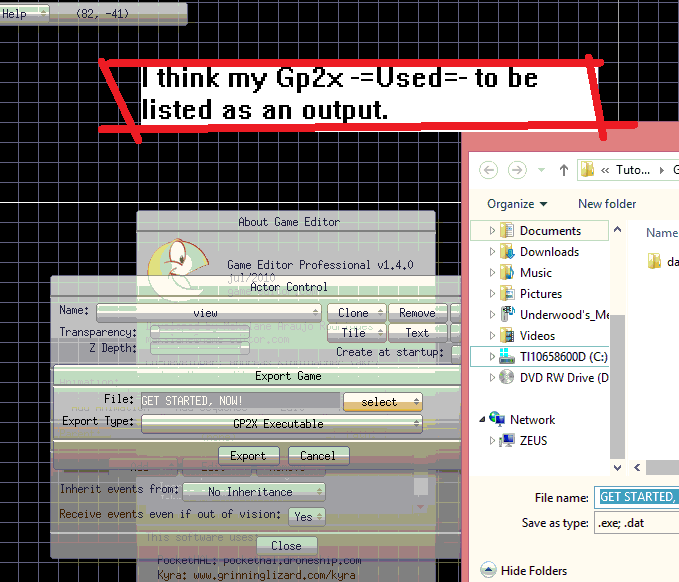Click the ZEUS computer icon
The image size is (679, 582).
(507, 440)
